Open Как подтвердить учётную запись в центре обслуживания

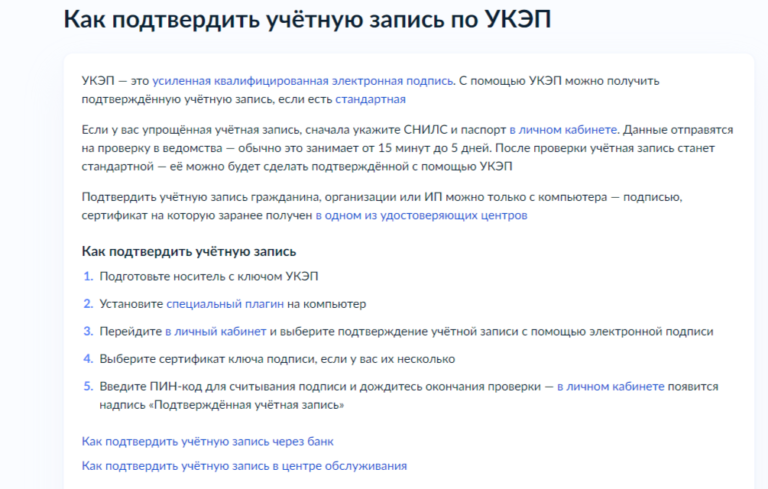[x=244, y=465]
